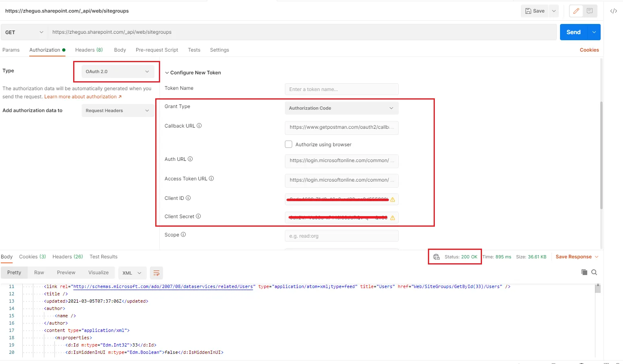Click the blue Send button

coord(573,32)
